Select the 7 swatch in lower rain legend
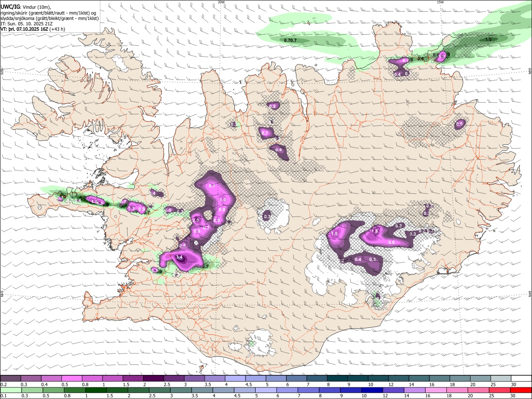The width and height of the screenshot is (532, 399). (x=308, y=390)
